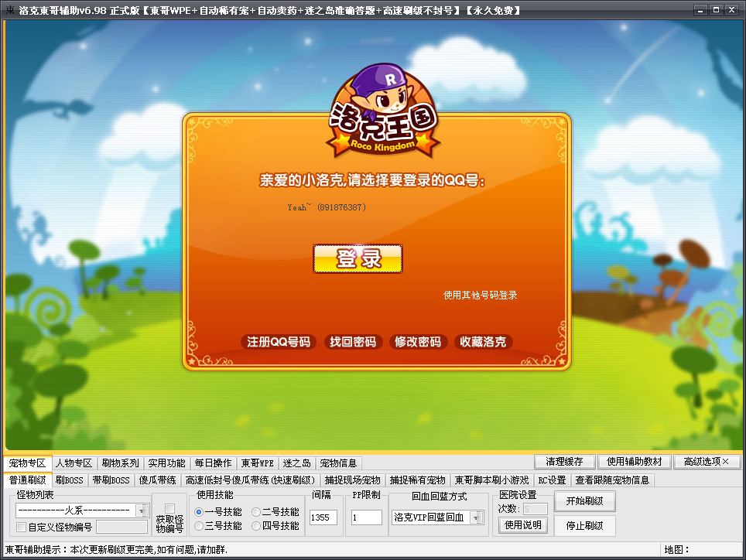Open 東哥脚本刷小游戏 sub-tab
Image resolution: width=746 pixels, height=560 pixels.
[492, 480]
